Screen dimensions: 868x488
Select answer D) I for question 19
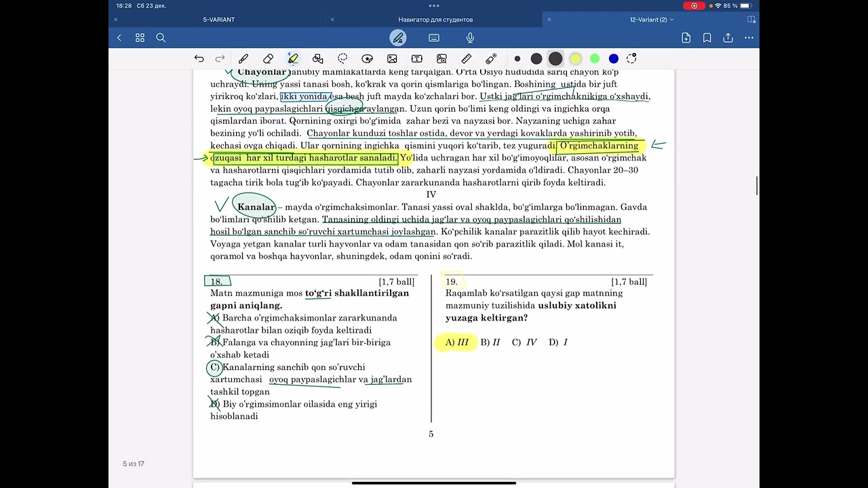point(558,342)
